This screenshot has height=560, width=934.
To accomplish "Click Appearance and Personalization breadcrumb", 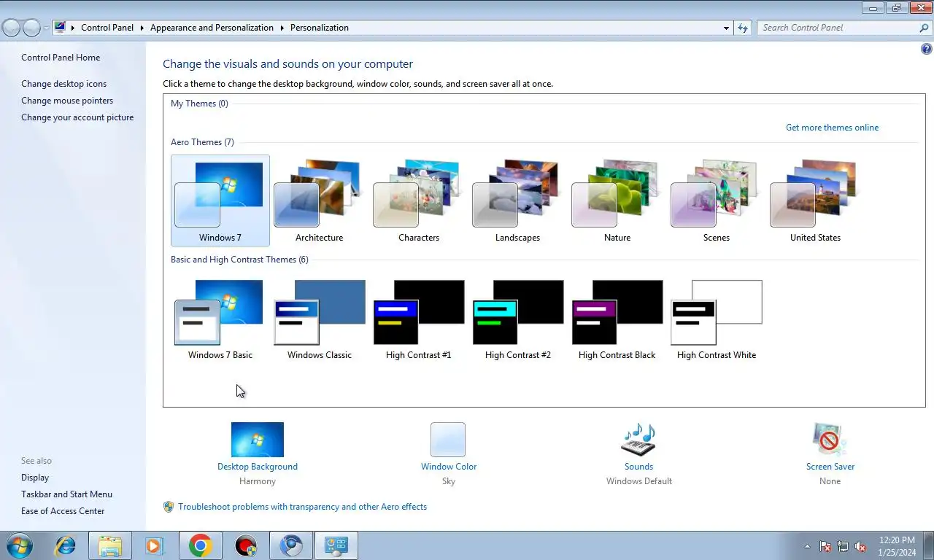I will (212, 28).
